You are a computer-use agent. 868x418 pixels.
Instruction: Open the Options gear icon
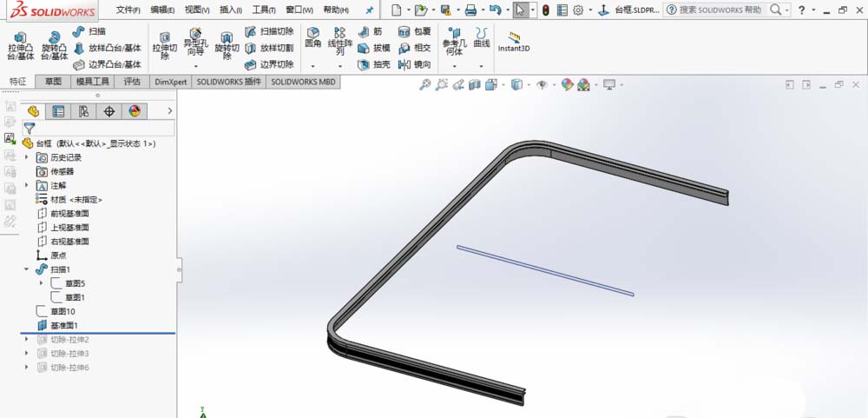[578, 10]
